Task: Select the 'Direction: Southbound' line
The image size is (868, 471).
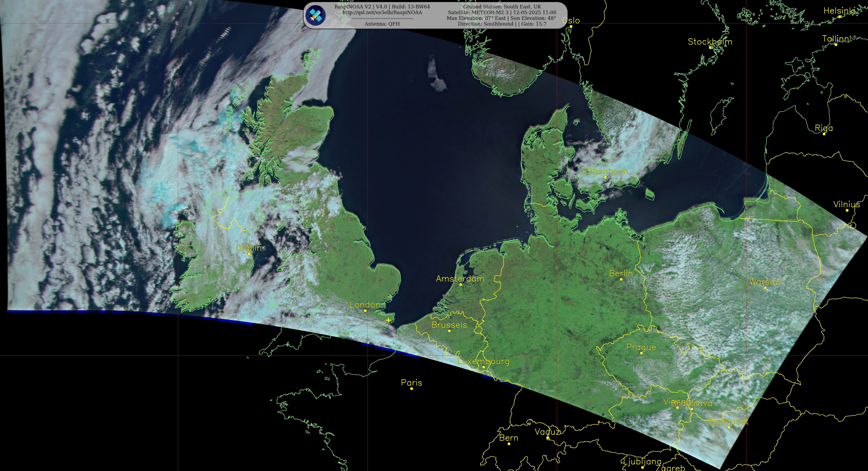Action: [x=502, y=24]
